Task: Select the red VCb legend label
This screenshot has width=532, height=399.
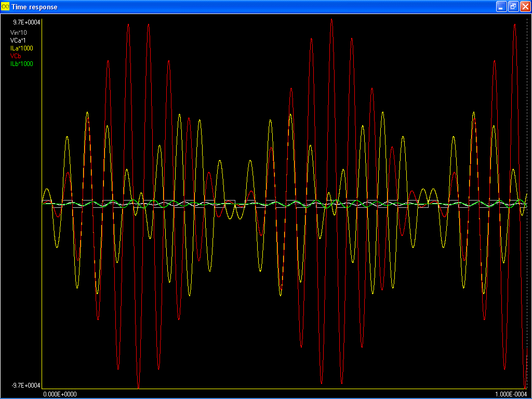Action: point(16,56)
